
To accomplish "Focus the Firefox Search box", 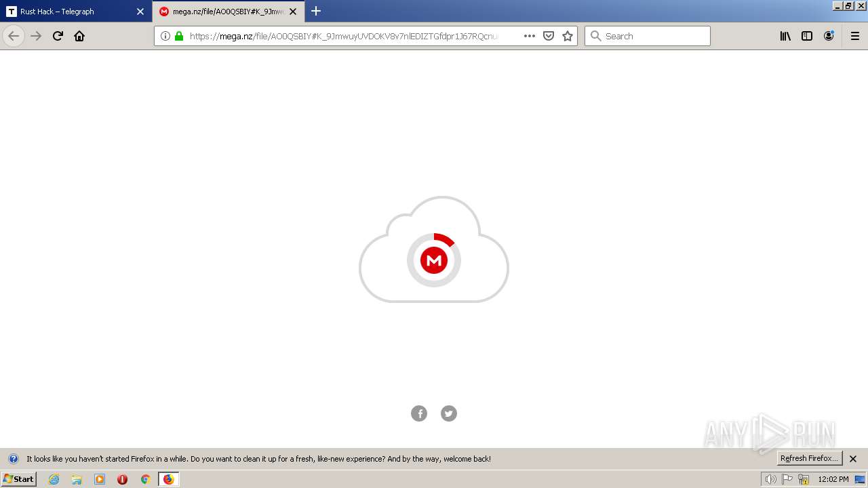I will [648, 36].
